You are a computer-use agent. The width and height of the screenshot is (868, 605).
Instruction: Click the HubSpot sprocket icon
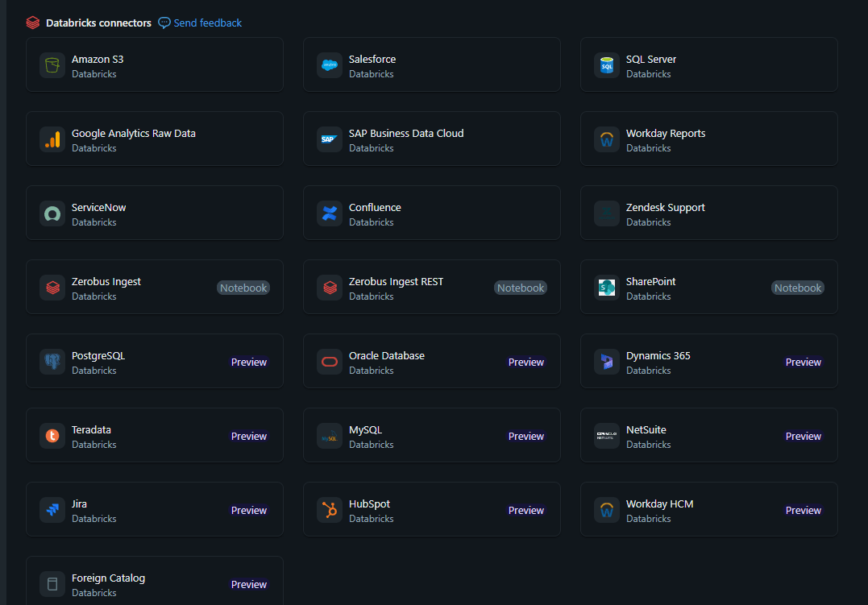tap(330, 511)
